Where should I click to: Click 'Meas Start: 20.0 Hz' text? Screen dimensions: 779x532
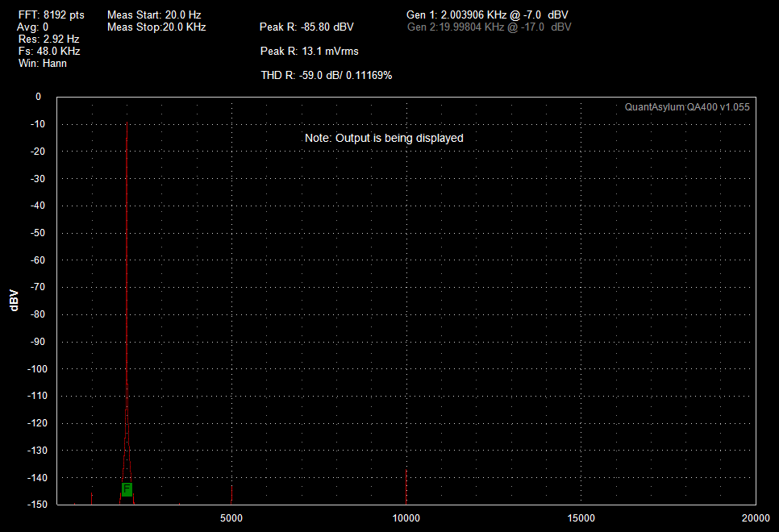click(154, 15)
